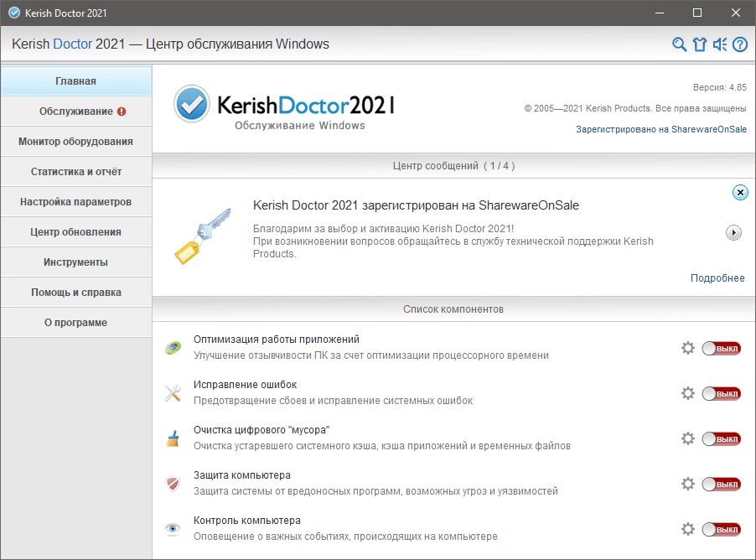Click the sound speaker icon in header
The image size is (756, 560).
click(x=720, y=44)
